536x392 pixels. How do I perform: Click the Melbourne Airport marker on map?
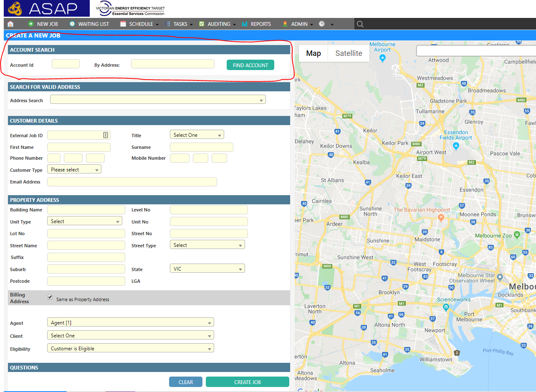tap(383, 58)
